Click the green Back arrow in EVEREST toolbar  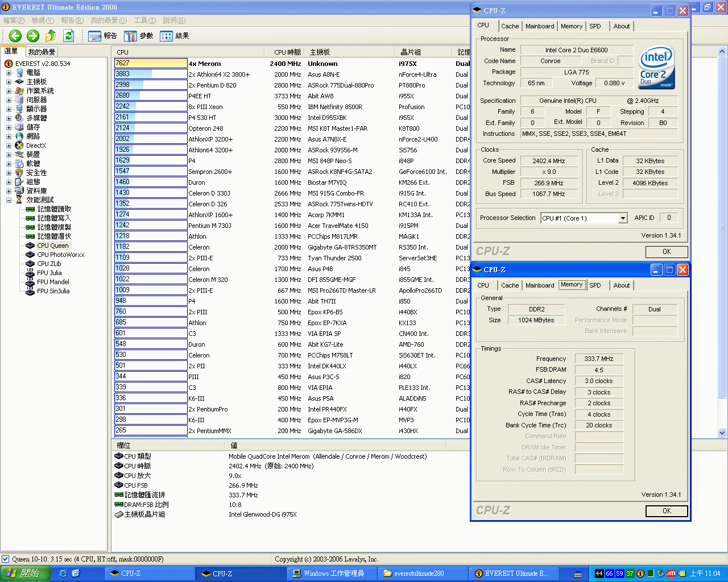15,36
